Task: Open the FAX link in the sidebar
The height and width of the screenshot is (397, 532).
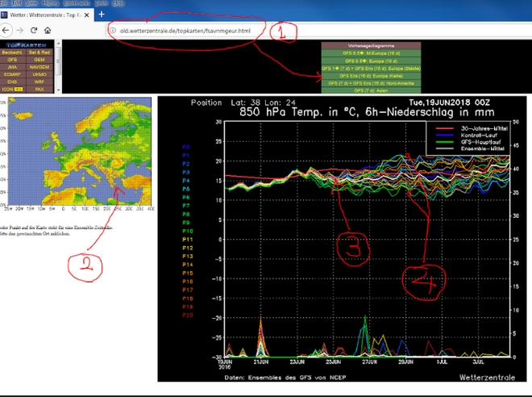Action: click(x=39, y=87)
